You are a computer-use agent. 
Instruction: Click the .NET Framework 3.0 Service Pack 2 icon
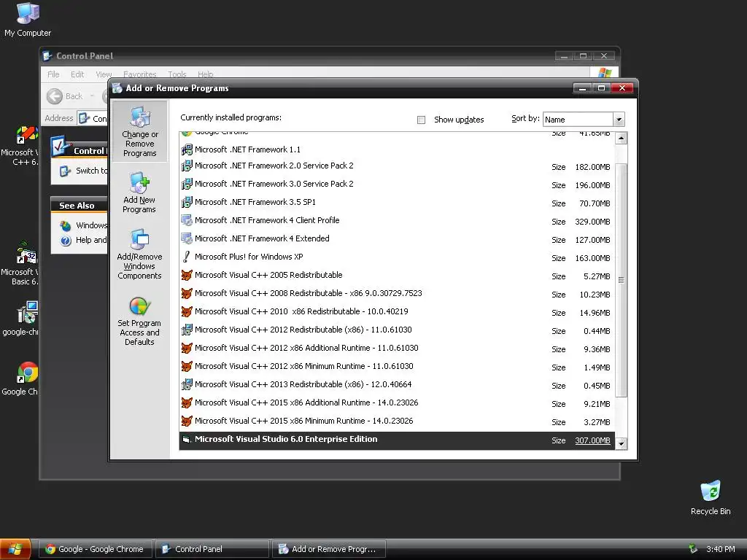187,184
